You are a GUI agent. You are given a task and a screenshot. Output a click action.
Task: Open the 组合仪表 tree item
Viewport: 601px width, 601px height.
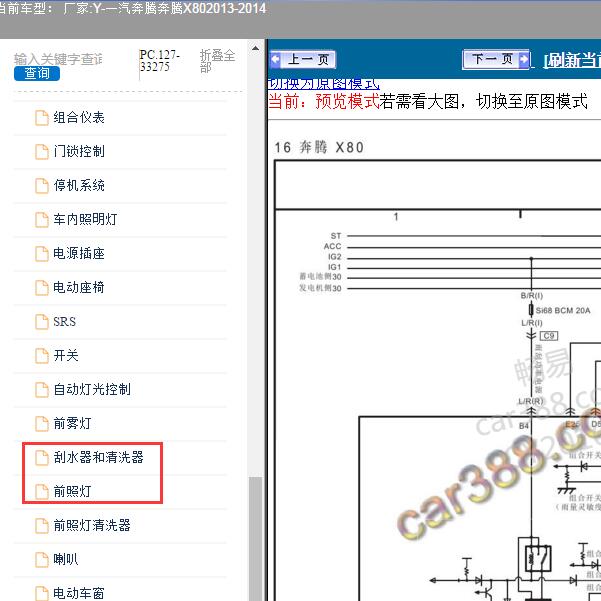(79, 117)
